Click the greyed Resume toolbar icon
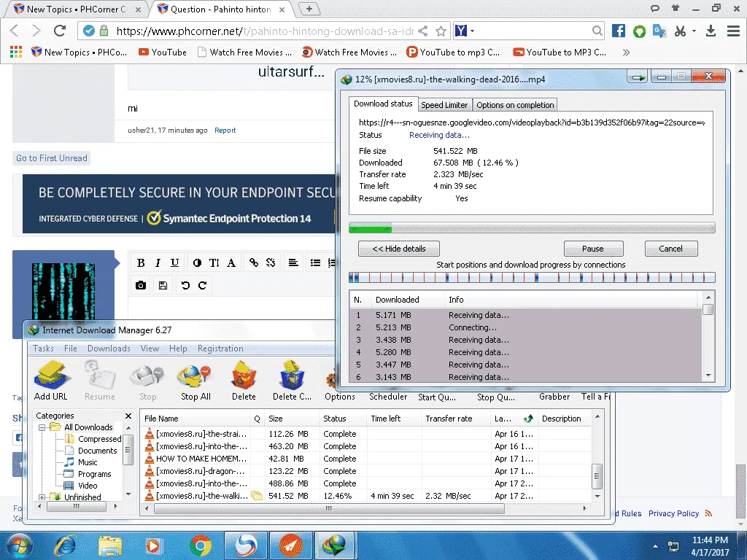The image size is (747, 560). [x=100, y=376]
